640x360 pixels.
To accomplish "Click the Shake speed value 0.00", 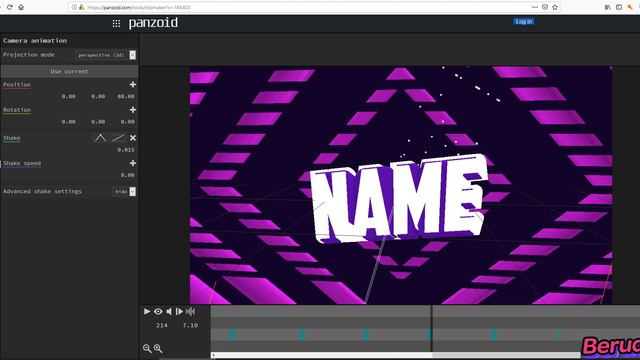I will [127, 176].
